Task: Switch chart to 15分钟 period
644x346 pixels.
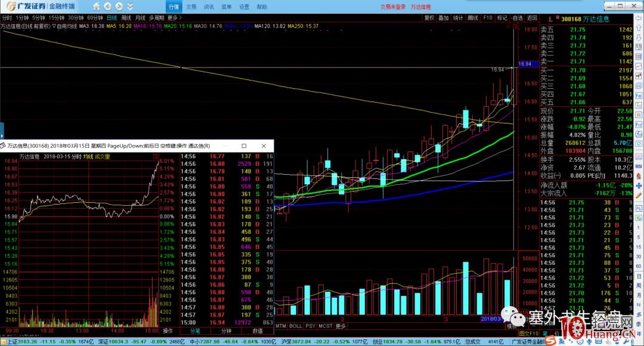Action: pos(57,18)
